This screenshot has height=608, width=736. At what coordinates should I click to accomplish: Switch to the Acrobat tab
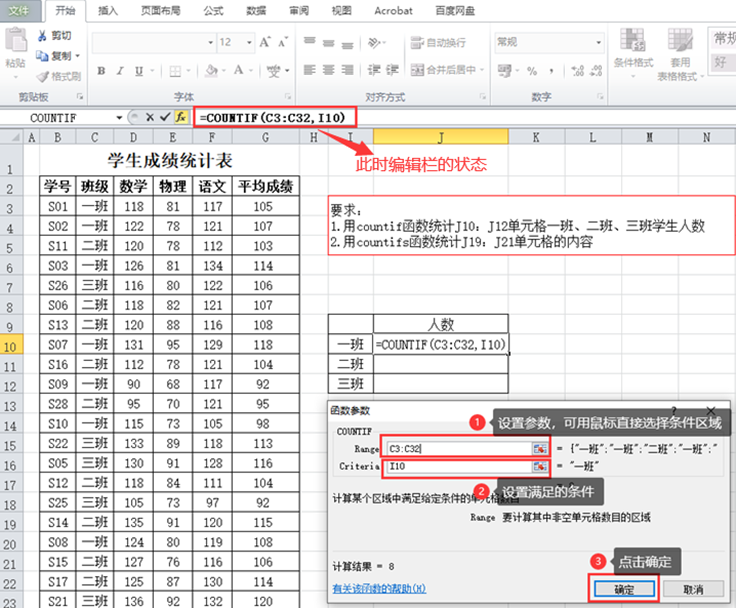coord(393,11)
